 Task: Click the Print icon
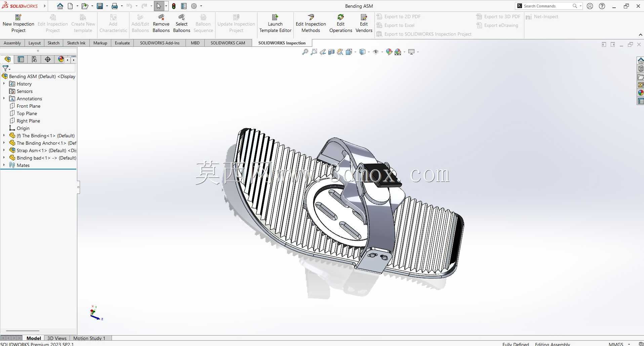(x=115, y=6)
